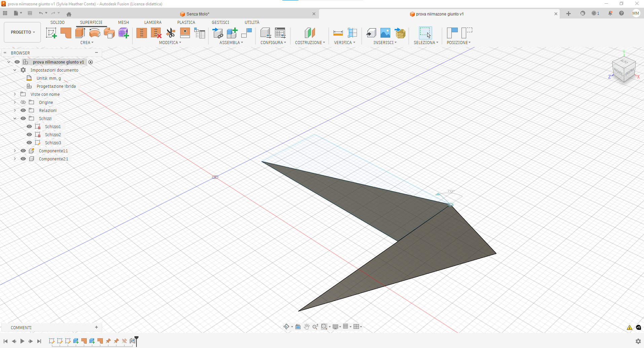Open the Insert Image canvas icon

click(x=385, y=33)
